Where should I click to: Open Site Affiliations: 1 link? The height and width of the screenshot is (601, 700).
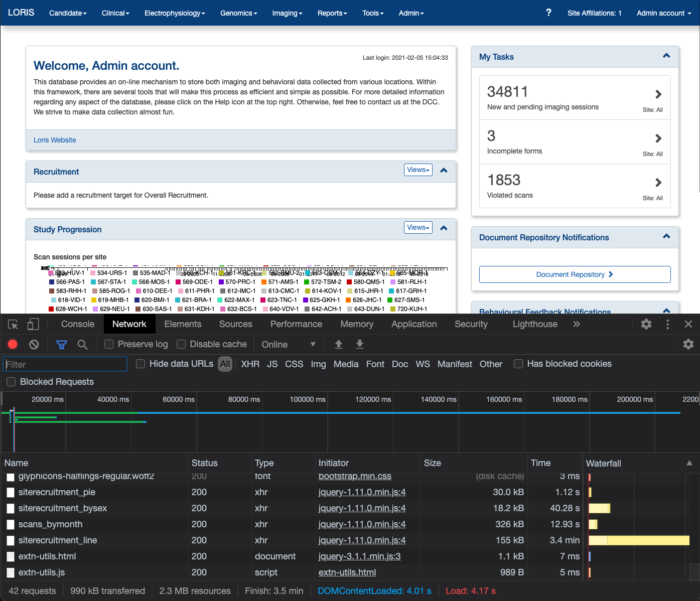[595, 13]
